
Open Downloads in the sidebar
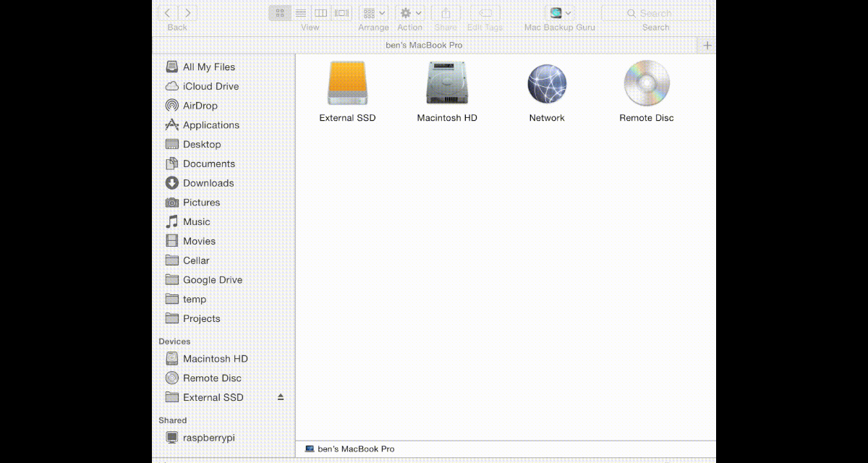tap(208, 183)
